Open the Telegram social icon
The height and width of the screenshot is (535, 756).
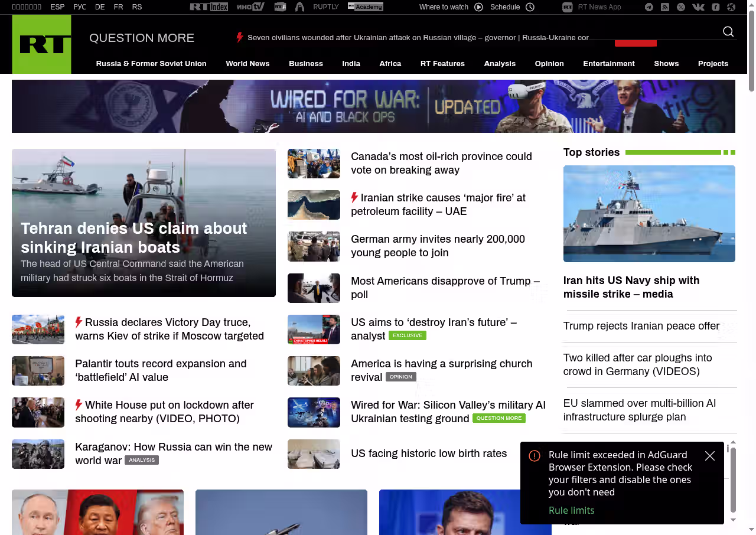tap(649, 7)
